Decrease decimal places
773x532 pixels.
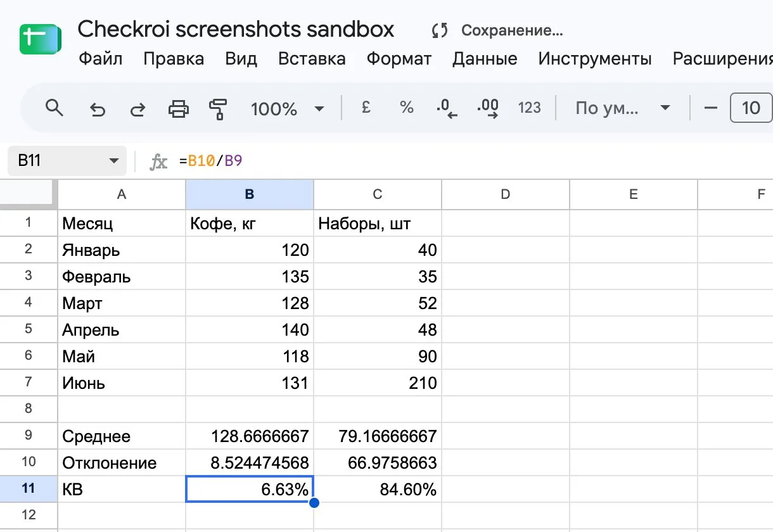(447, 108)
